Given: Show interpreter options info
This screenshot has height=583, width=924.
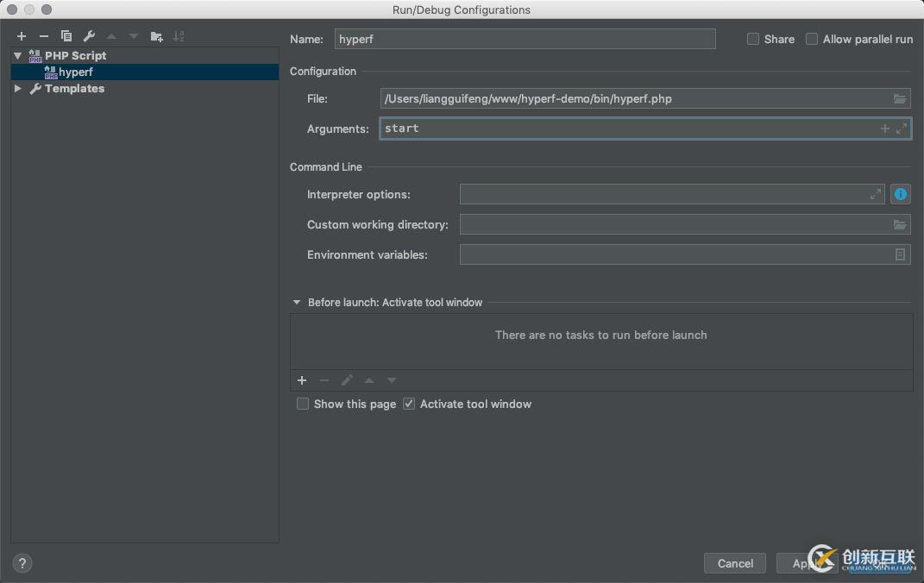Looking at the screenshot, I should [x=901, y=194].
